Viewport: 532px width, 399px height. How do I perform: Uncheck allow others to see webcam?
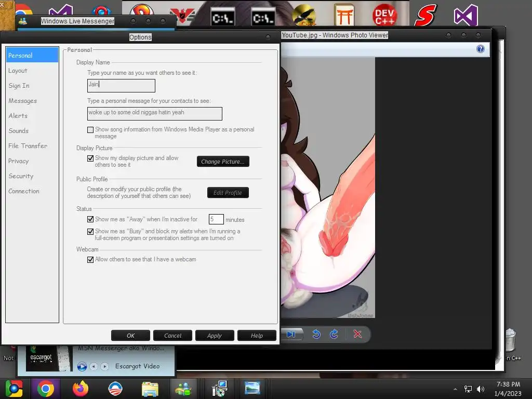[x=90, y=260]
